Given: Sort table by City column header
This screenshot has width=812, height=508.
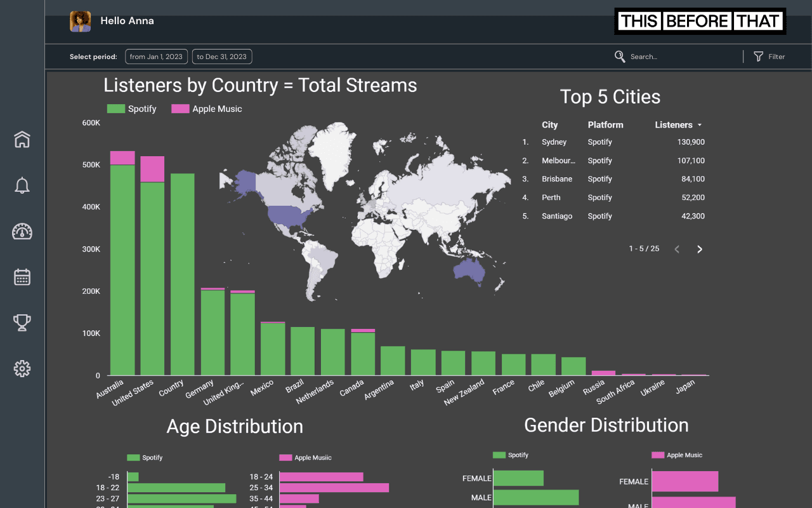Looking at the screenshot, I should click(x=549, y=125).
